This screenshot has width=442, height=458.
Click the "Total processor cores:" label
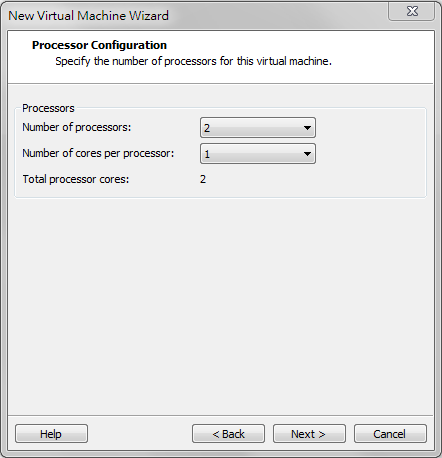pos(76,179)
